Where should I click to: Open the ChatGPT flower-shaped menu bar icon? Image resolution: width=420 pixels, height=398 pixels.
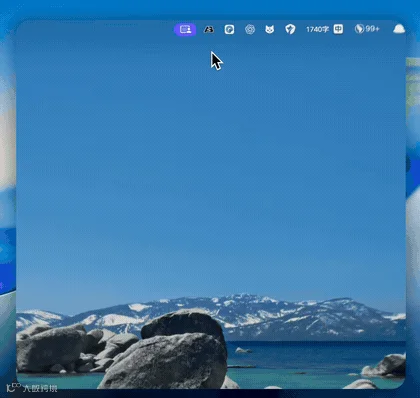coord(250,30)
